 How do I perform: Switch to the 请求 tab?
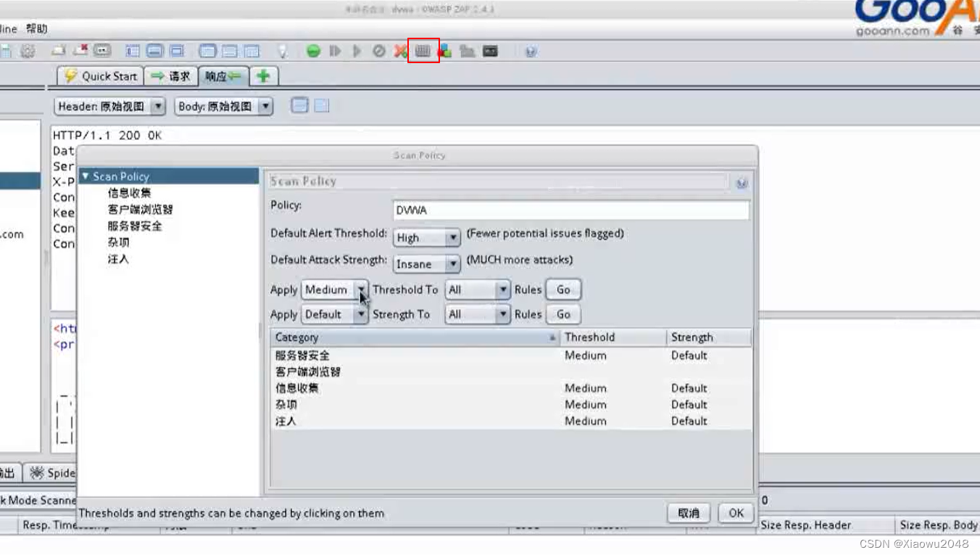(x=170, y=76)
